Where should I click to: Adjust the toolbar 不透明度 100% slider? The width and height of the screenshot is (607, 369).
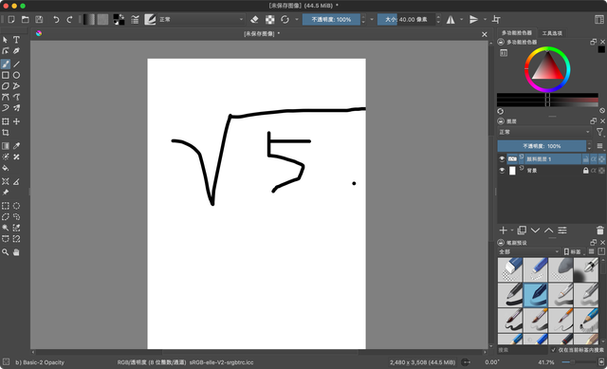click(x=331, y=19)
